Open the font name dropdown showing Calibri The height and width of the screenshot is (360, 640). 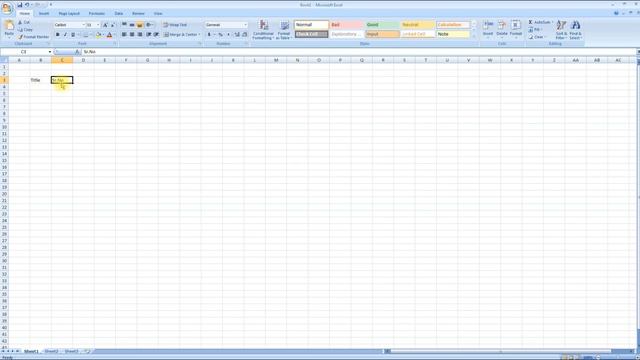coord(83,25)
